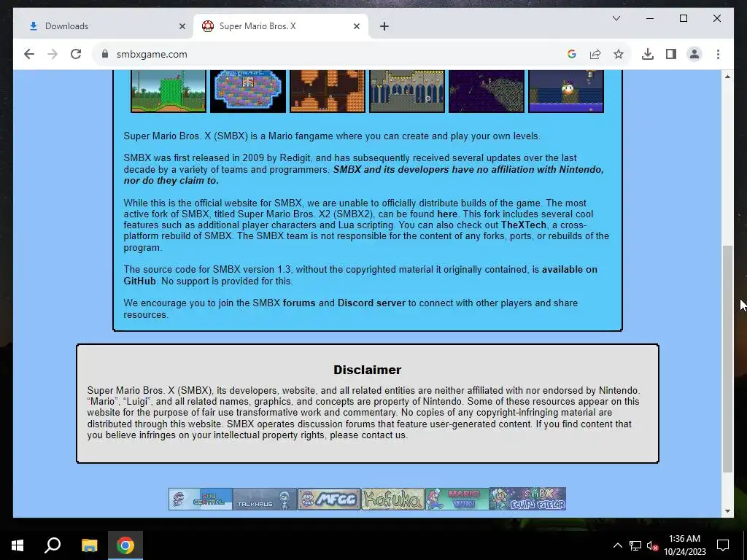Expand the tab search chevron

pos(616,18)
